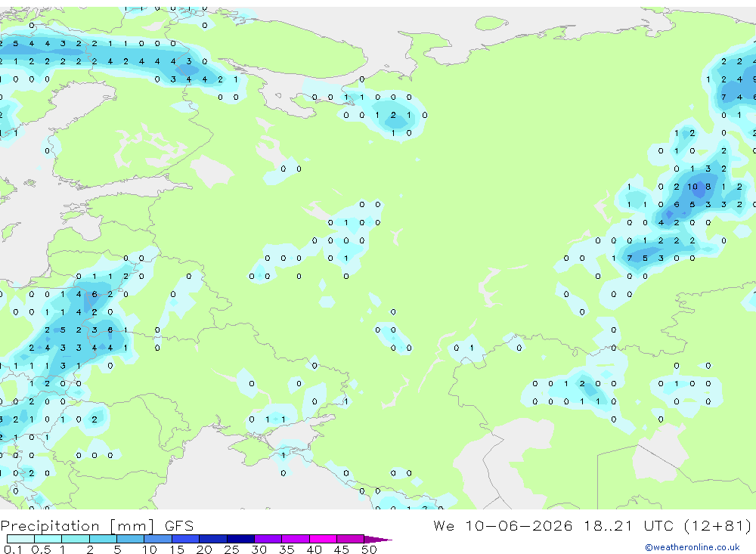Click the 40–45 mm magenta swatch
The width and height of the screenshot is (756, 554).
point(323,539)
